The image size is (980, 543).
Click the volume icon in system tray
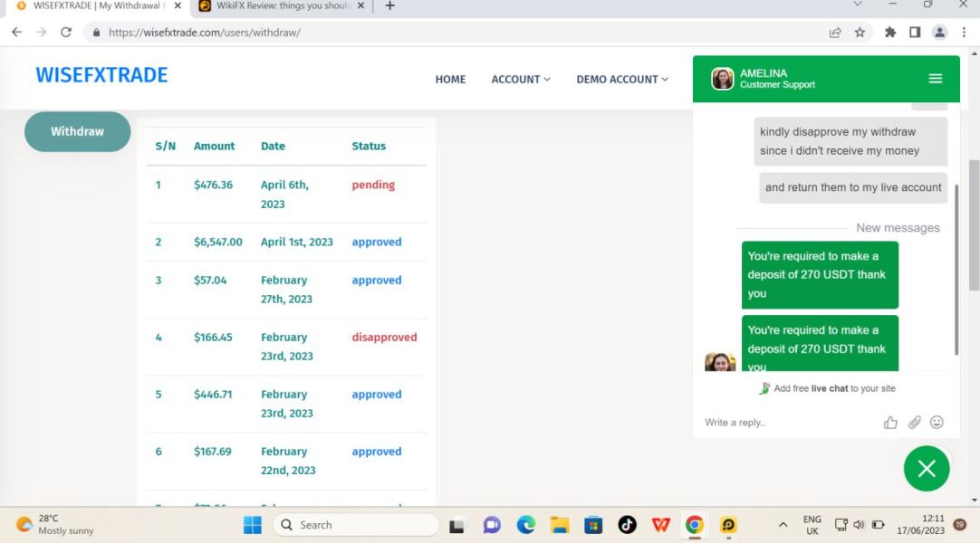(859, 525)
